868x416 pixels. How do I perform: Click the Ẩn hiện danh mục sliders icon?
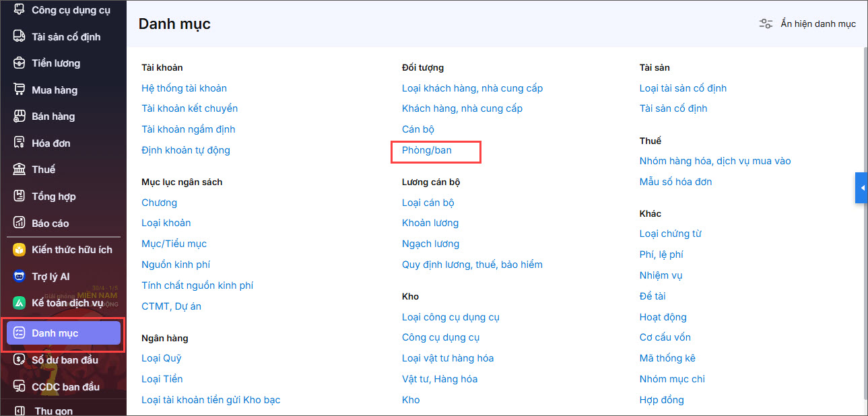tap(766, 24)
